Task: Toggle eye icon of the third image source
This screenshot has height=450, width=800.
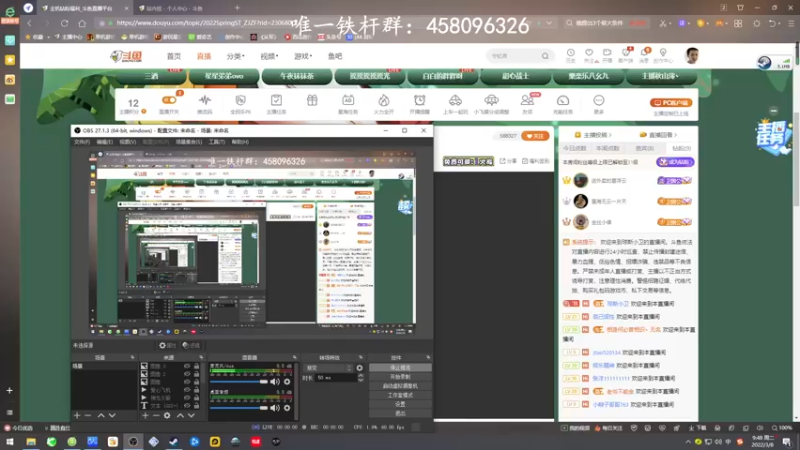Action: [x=187, y=382]
